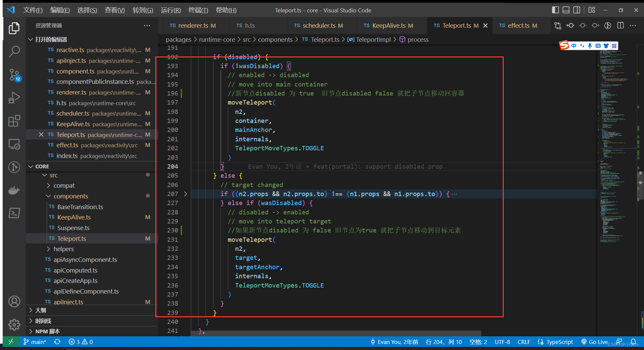This screenshot has height=350, width=644.
Task: Expand the folded code at line 207
Action: (x=185, y=194)
